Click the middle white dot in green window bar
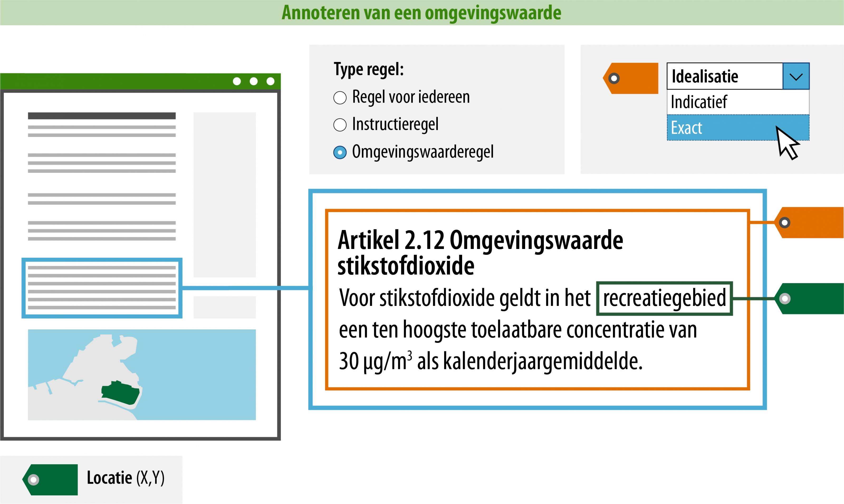This screenshot has height=504, width=844. coord(253,81)
